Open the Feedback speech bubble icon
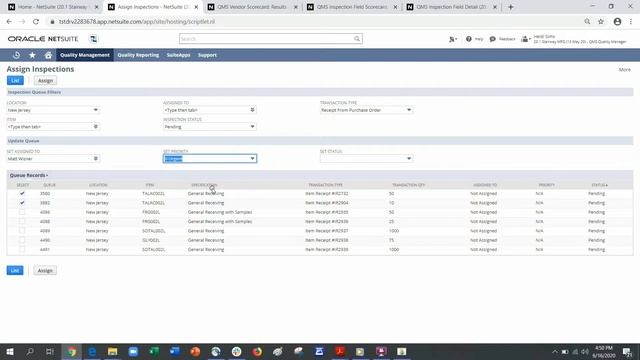640x360 pixels. tap(493, 39)
